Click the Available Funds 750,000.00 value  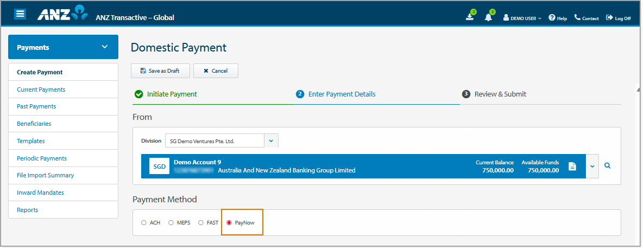[543, 170]
